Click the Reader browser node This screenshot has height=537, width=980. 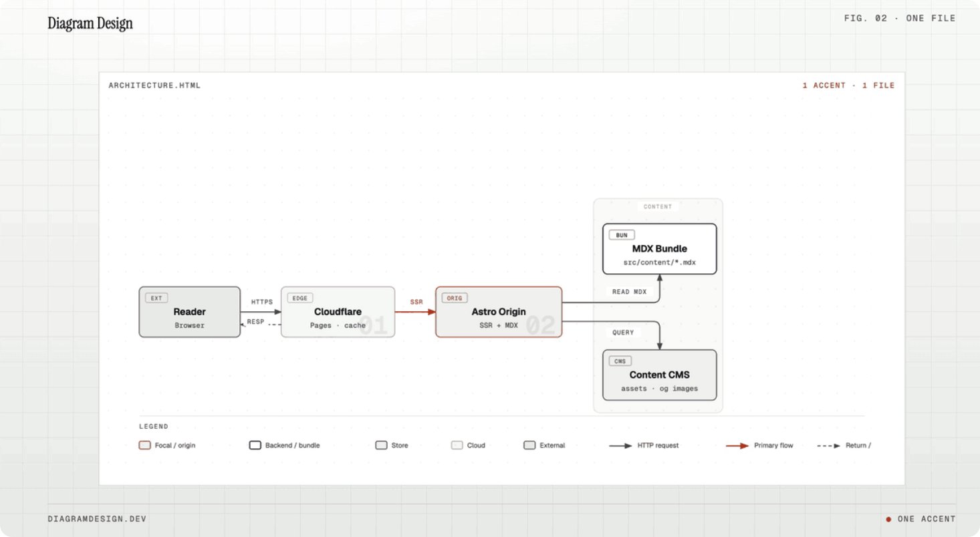click(190, 312)
